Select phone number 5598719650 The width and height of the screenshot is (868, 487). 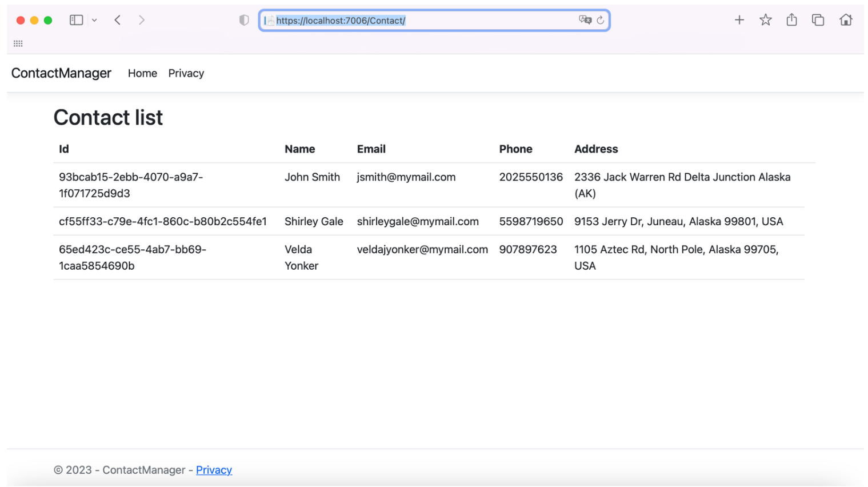(x=531, y=221)
